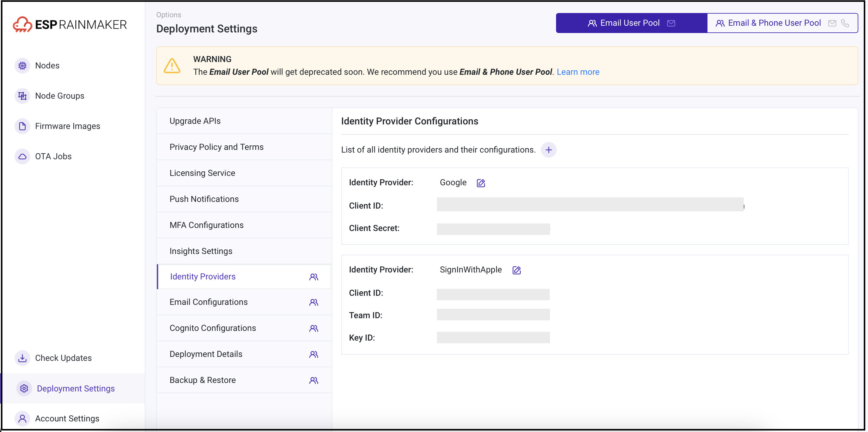Open Check Updates
868x432 pixels.
63,358
